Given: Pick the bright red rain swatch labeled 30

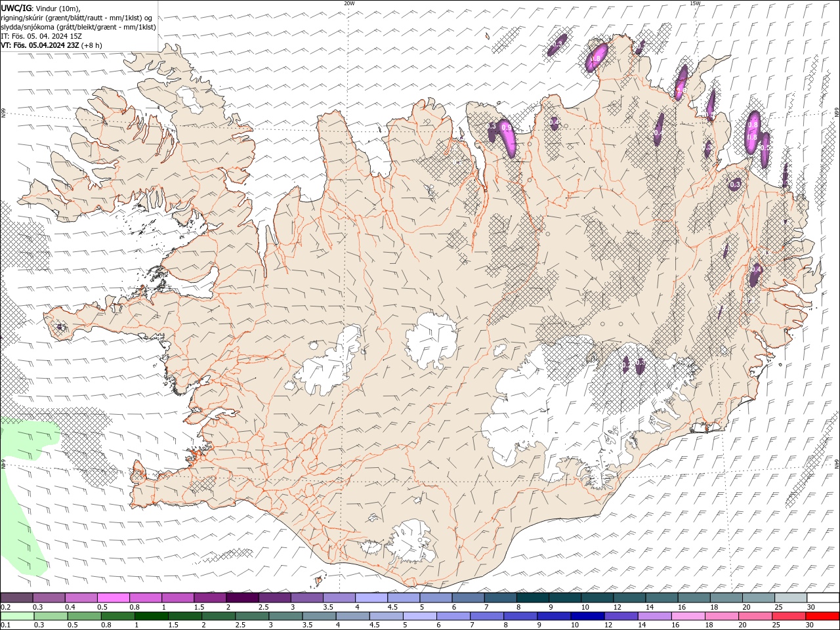Looking at the screenshot, I should (822, 616).
